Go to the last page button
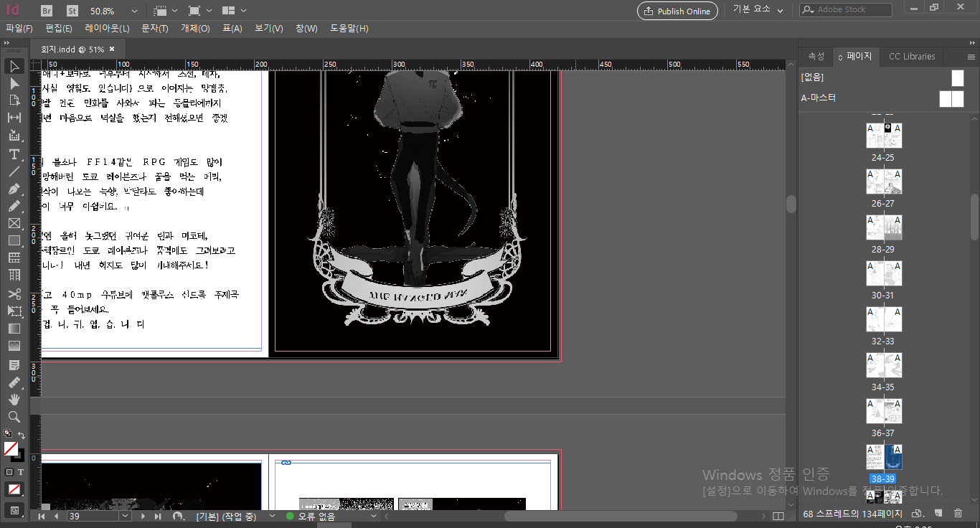 point(157,516)
